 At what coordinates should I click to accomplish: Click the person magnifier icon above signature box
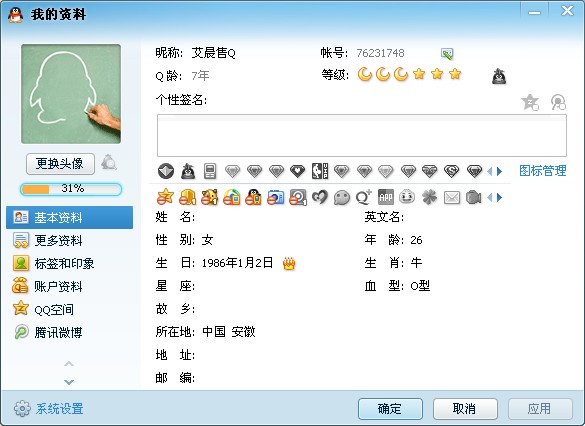tap(558, 102)
